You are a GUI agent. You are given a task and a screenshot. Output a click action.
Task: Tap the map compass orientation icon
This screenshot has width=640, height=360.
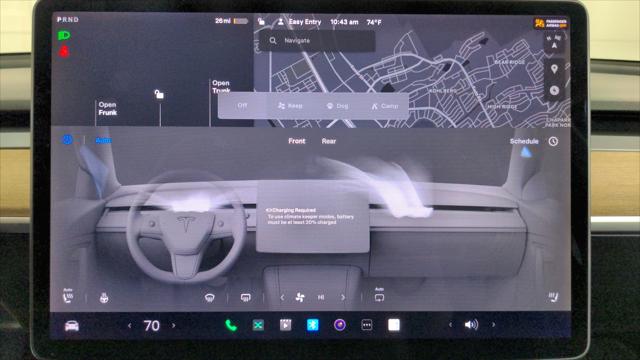point(554,42)
